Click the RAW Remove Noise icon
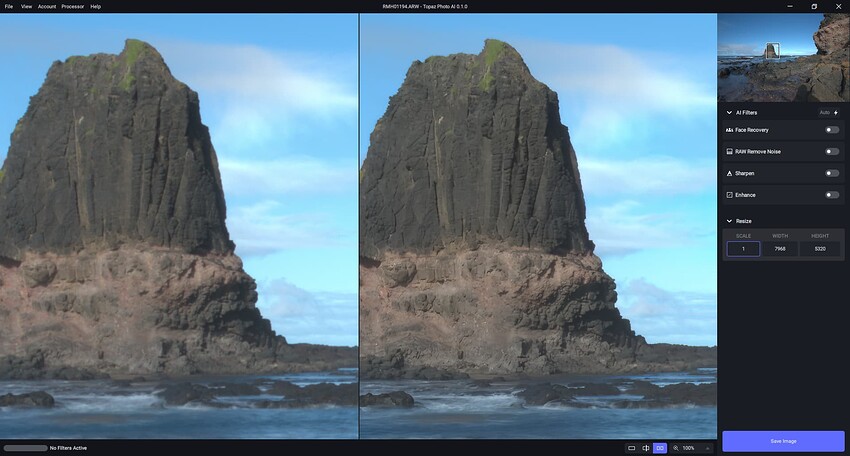Image resolution: width=850 pixels, height=456 pixels. (729, 152)
